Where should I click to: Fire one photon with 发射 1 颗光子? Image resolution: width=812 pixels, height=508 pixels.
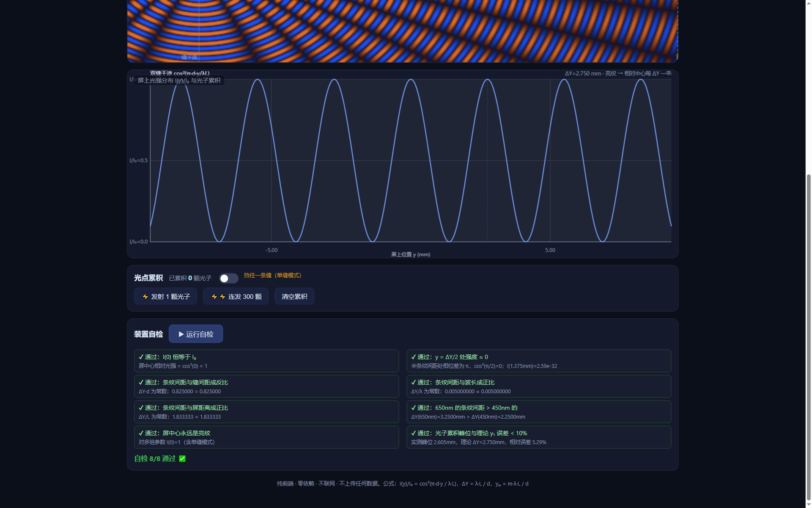tap(165, 296)
